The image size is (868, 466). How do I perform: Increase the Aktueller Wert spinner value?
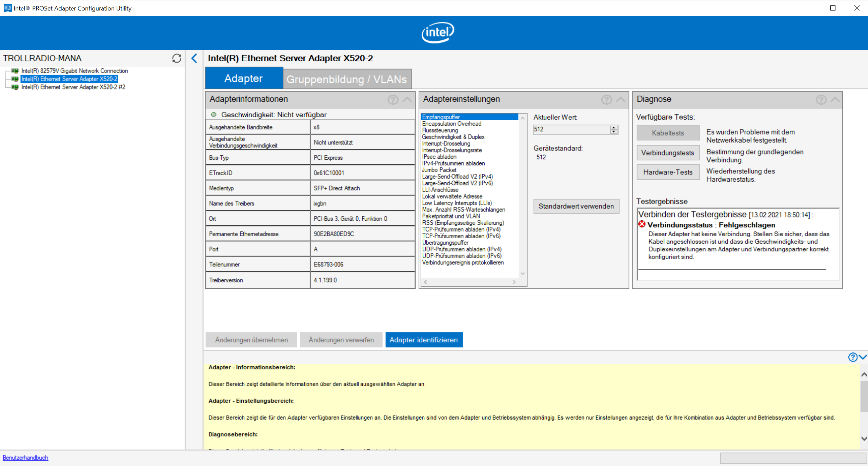pyautogui.click(x=614, y=127)
